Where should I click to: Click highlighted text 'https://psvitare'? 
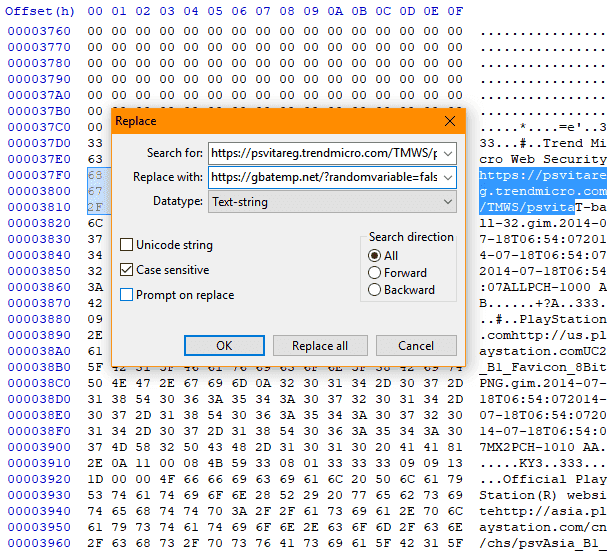pos(543,175)
